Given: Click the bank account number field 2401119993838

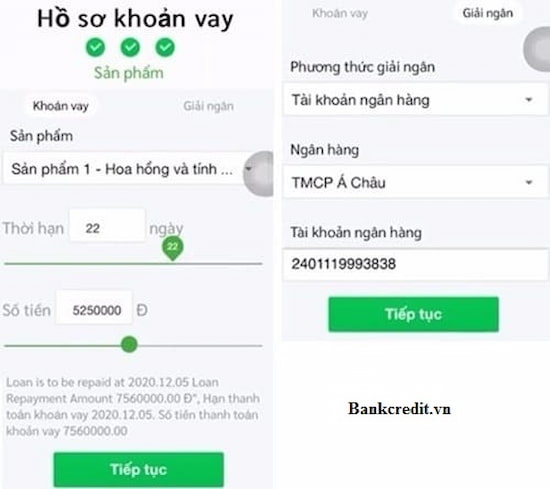Looking at the screenshot, I should click(x=415, y=264).
